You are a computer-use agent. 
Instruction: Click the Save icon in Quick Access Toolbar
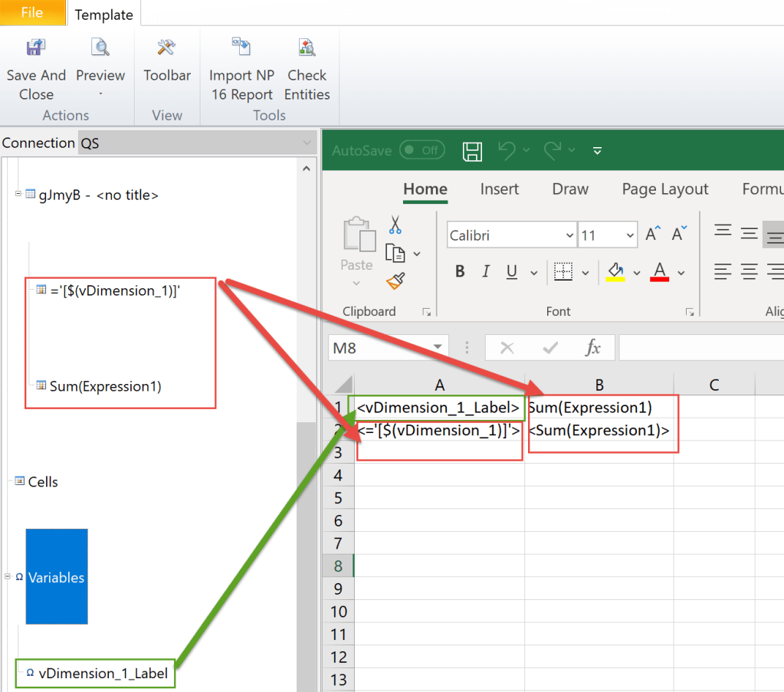click(x=472, y=150)
